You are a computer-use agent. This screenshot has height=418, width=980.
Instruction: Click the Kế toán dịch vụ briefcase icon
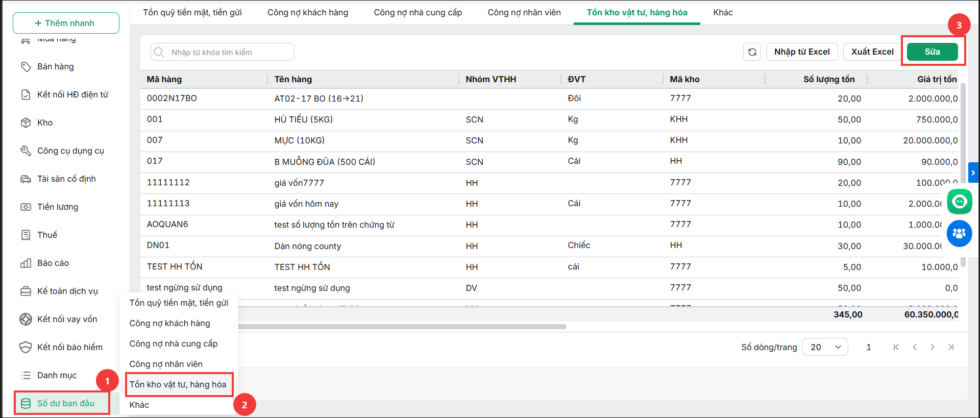click(26, 291)
